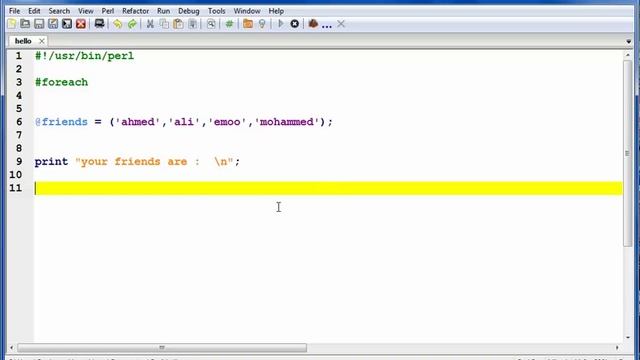This screenshot has width=640, height=360.
Task: Open the Perl menu
Action: point(108,11)
